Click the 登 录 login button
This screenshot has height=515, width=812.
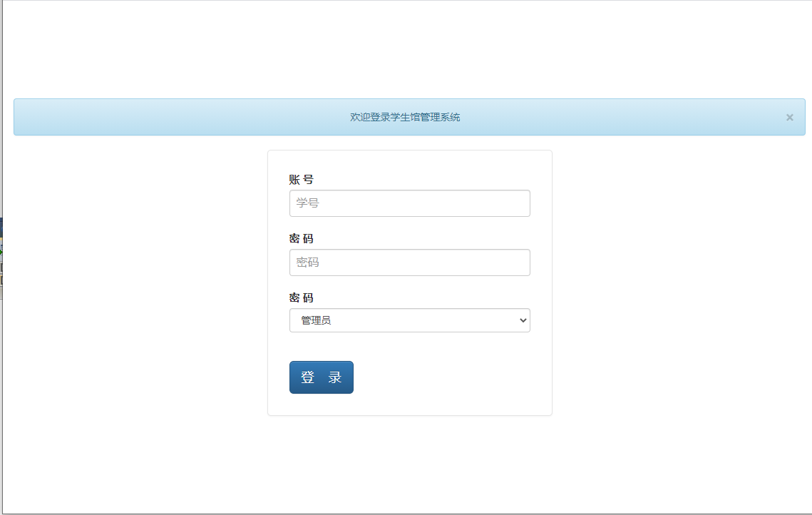(321, 377)
